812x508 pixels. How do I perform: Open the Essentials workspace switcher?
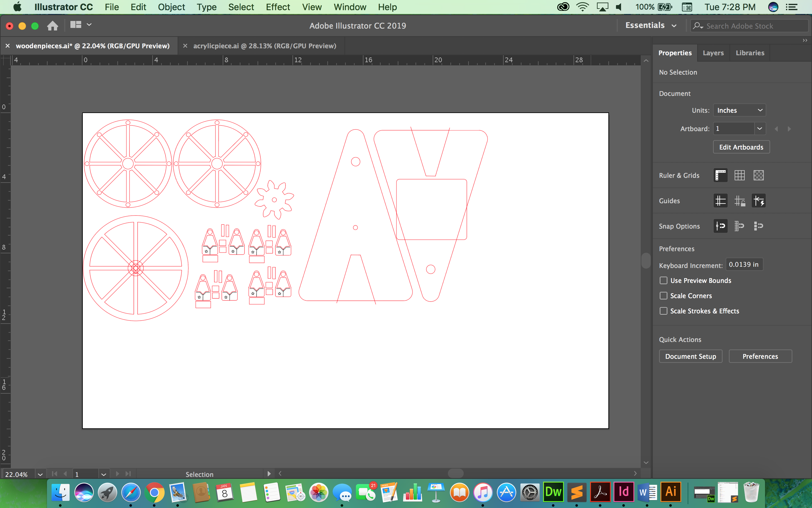pyautogui.click(x=651, y=25)
